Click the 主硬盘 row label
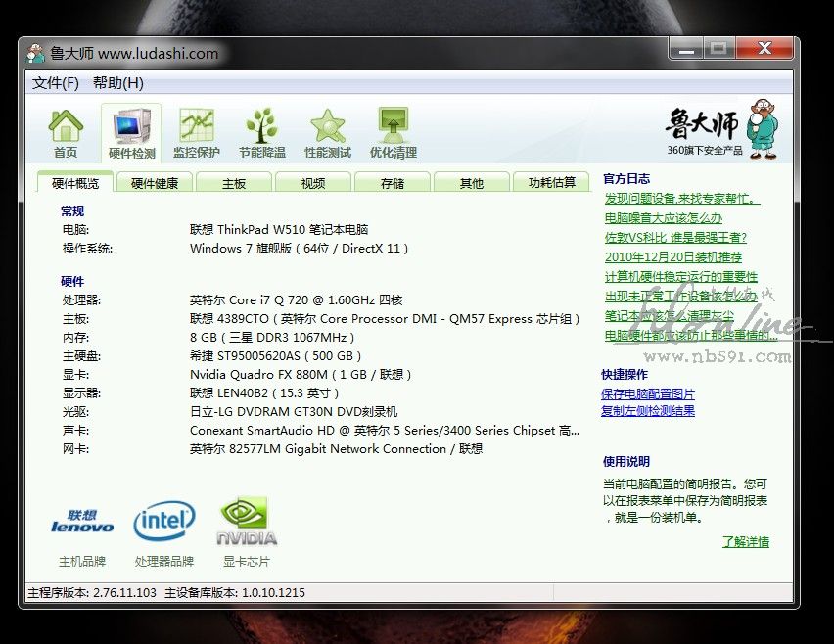 click(x=81, y=356)
